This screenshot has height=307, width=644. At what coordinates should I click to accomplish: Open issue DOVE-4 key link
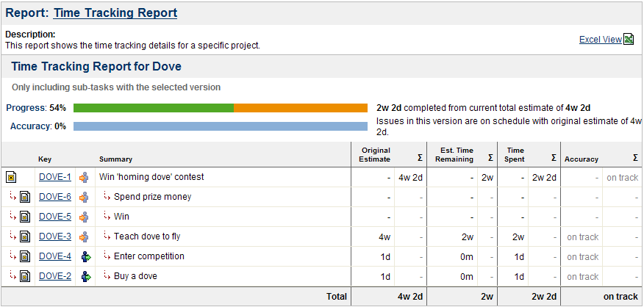point(54,256)
